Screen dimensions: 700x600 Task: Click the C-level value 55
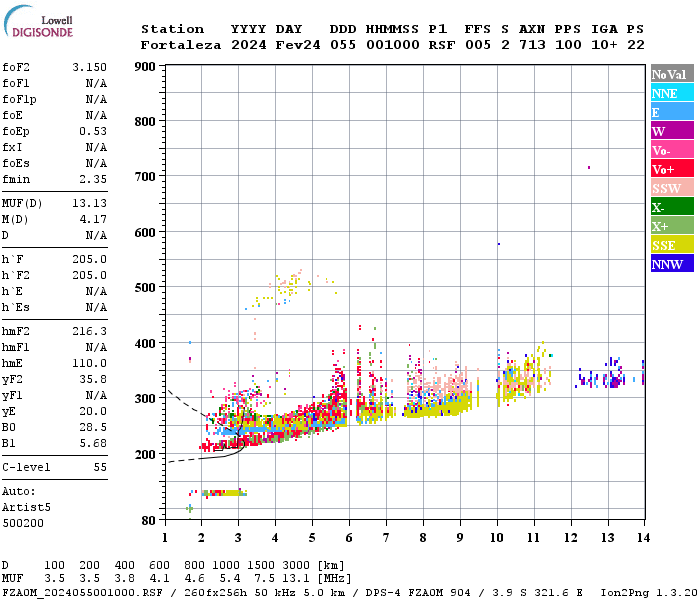pyautogui.click(x=100, y=467)
